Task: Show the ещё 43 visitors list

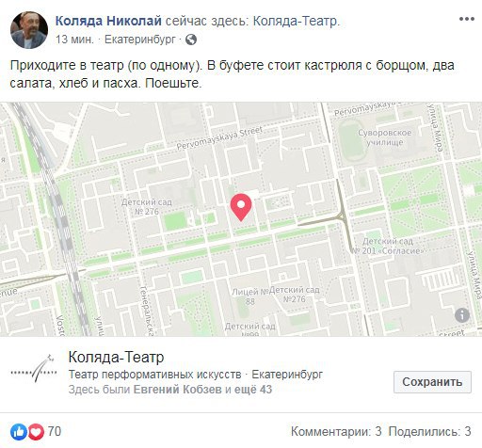Action: [253, 390]
